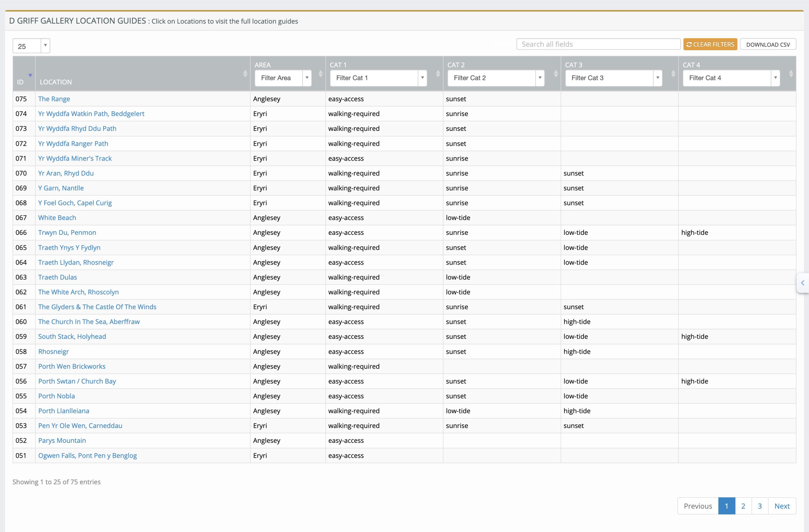This screenshot has height=532, width=809.
Task: Sort by Cat 4 column arrows
Action: pyautogui.click(x=791, y=73)
